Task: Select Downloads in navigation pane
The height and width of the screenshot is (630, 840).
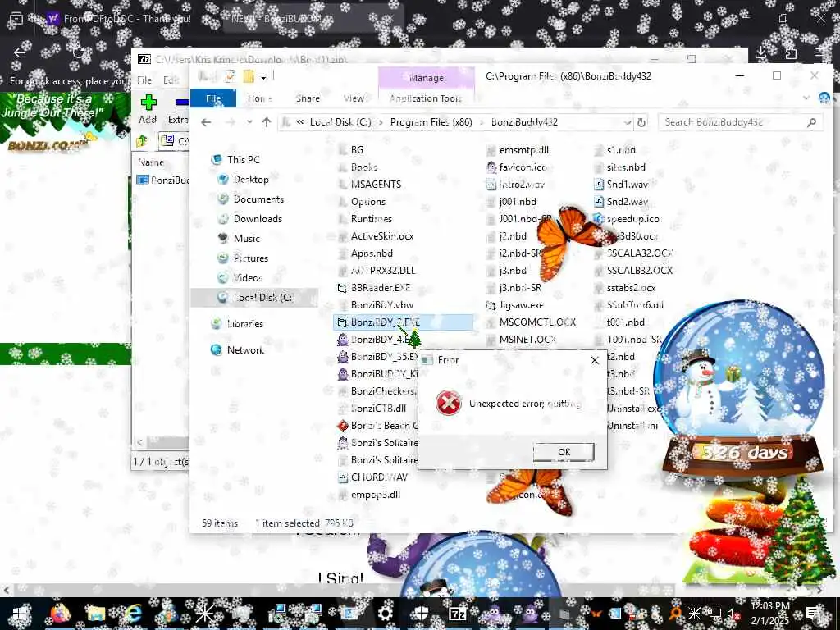Action: (x=258, y=218)
